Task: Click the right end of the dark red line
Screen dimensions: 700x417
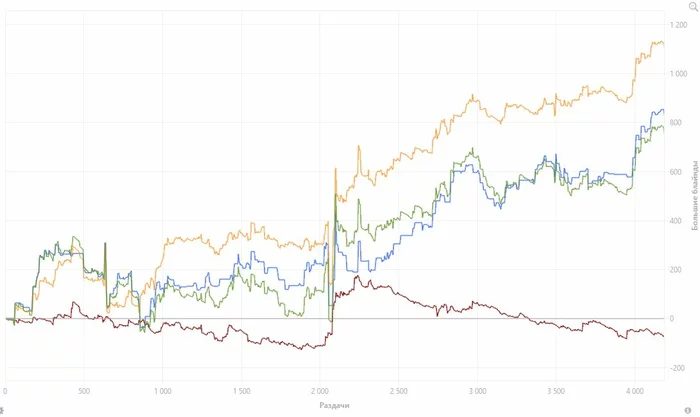Action: [x=663, y=336]
